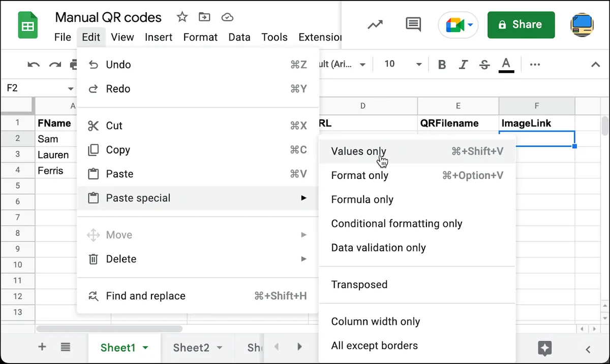Click the cell containing Ferris
Viewport: 610px width, 364px height.
coord(56,171)
